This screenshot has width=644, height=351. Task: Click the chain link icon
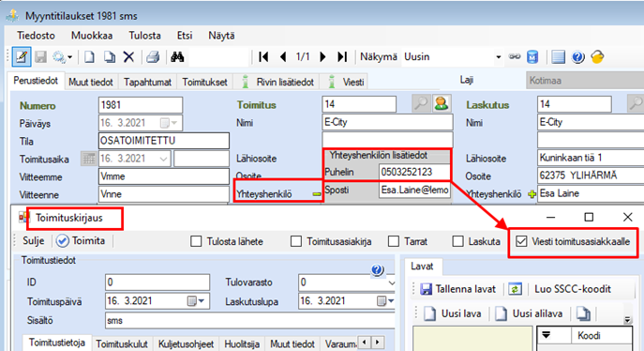(515, 56)
